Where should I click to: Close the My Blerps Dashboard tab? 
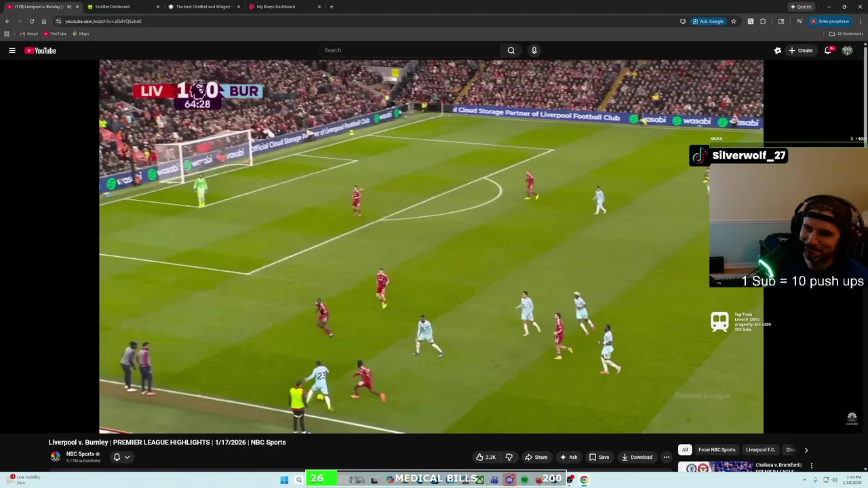[319, 7]
